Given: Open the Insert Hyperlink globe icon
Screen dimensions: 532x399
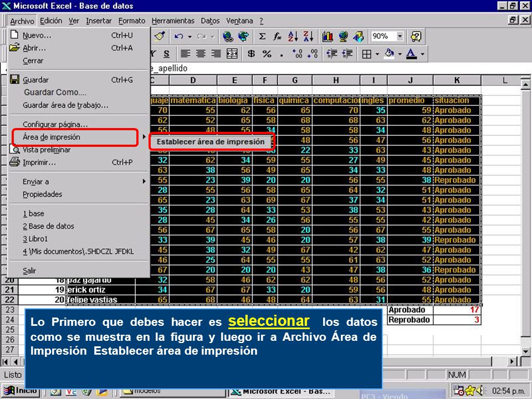Looking at the screenshot, I should (x=228, y=37).
